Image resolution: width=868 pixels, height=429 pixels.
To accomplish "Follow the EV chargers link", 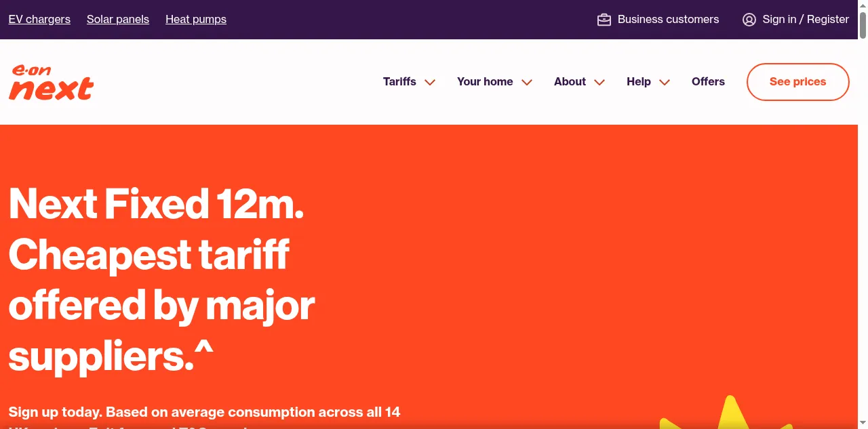I will [39, 20].
